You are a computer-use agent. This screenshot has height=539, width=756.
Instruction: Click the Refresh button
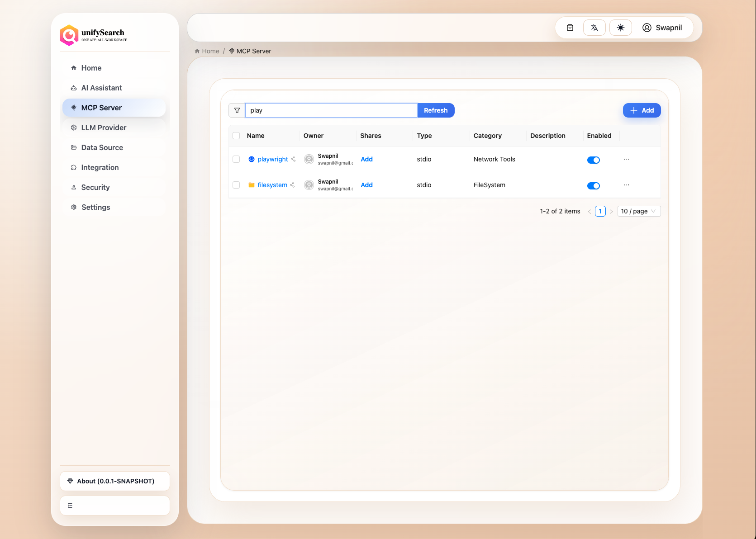pos(436,110)
